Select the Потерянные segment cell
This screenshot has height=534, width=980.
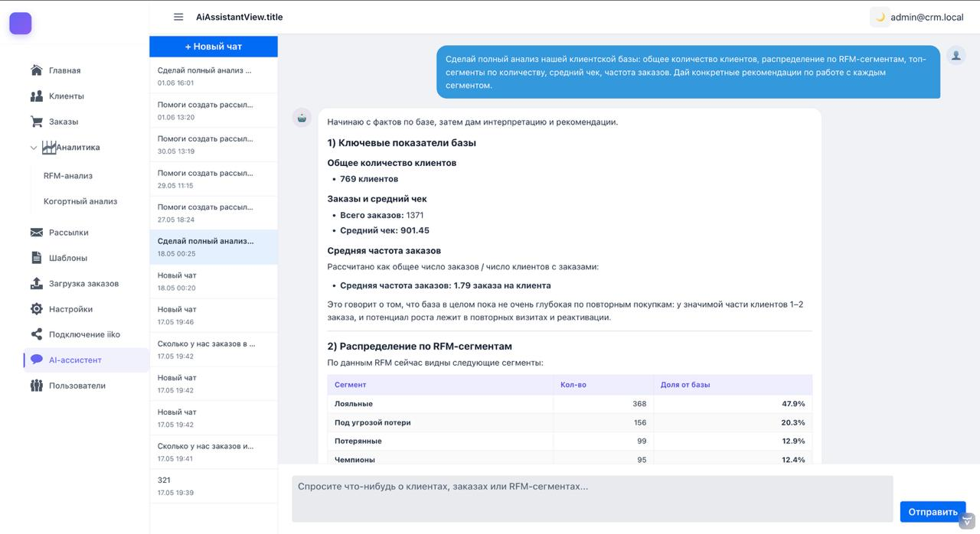tap(440, 441)
